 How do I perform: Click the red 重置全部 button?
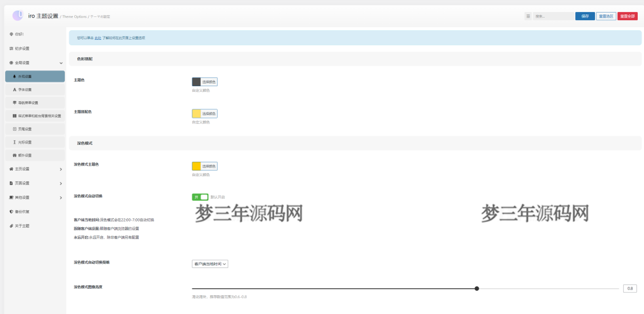628,16
